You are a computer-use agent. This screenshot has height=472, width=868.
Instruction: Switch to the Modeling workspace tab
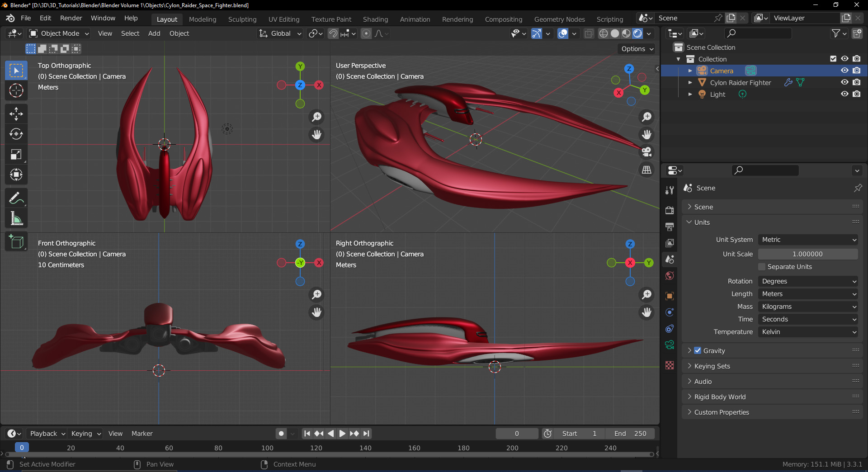click(x=202, y=19)
